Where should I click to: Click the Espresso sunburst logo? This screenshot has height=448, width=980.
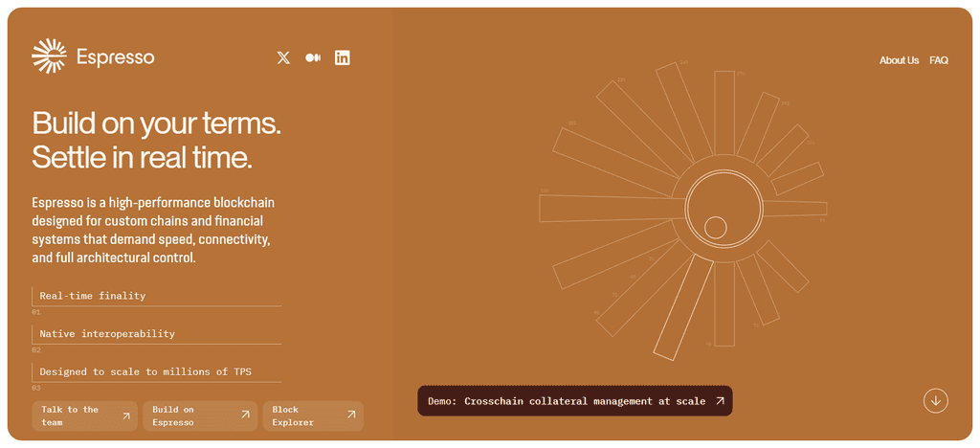click(50, 56)
